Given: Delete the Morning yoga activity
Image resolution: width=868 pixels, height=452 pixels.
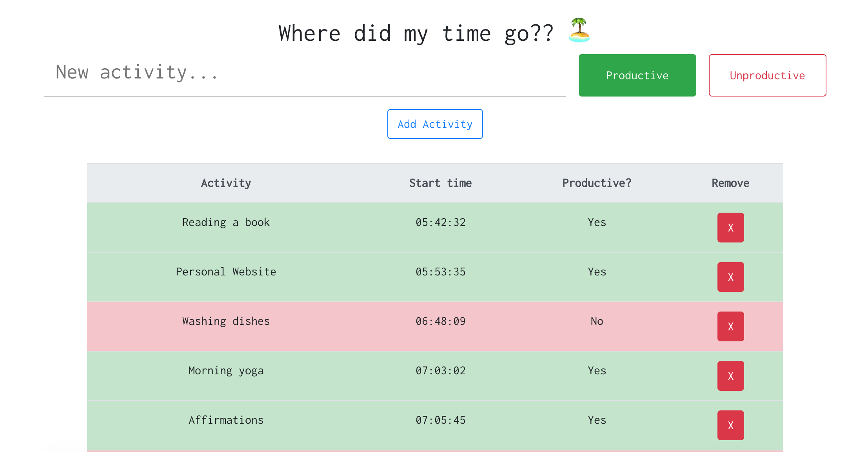Looking at the screenshot, I should (x=730, y=376).
